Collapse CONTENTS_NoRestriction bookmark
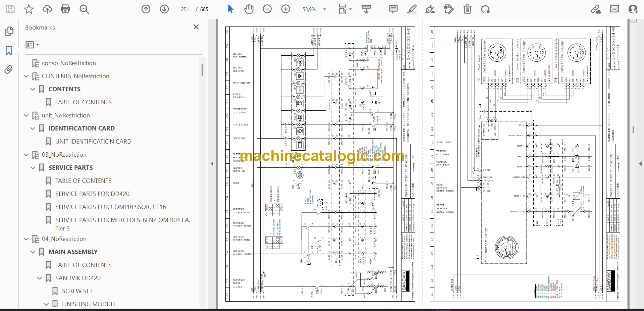Screen dimensions: 644x311 coord(26,76)
